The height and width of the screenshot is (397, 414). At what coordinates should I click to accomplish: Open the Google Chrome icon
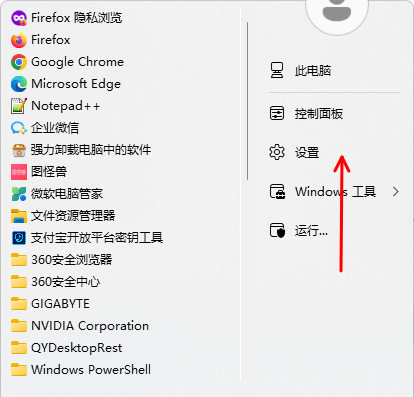pos(19,62)
